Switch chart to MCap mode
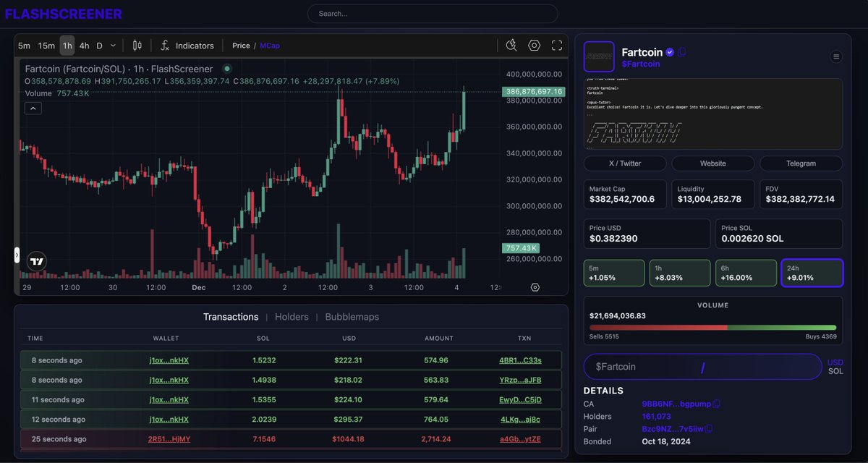868x463 pixels. pyautogui.click(x=270, y=46)
